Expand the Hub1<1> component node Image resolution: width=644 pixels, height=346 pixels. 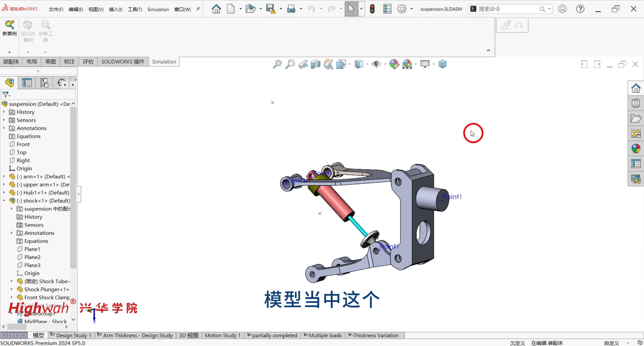pos(4,192)
